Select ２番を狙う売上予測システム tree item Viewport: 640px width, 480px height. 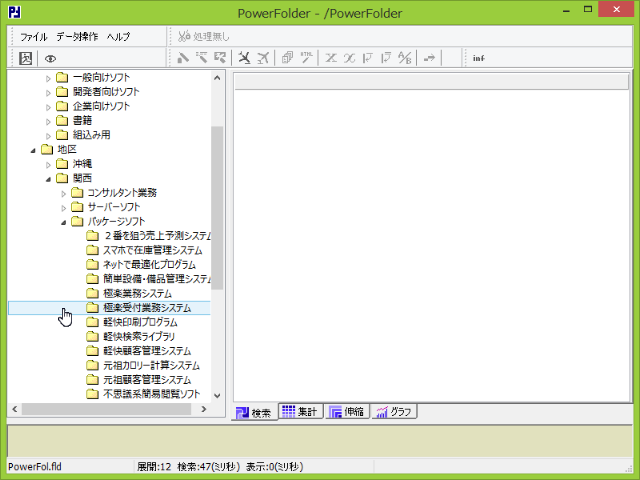157,236
